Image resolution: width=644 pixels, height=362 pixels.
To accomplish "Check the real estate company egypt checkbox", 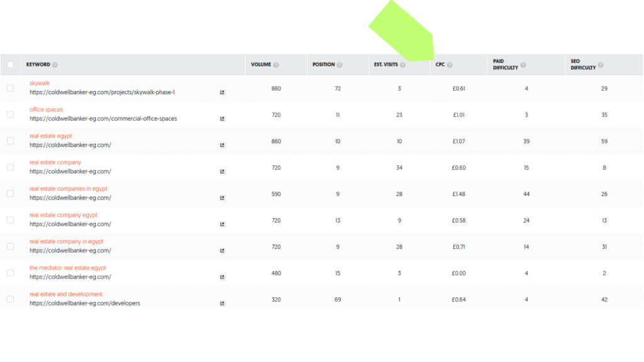I will 10,220.
